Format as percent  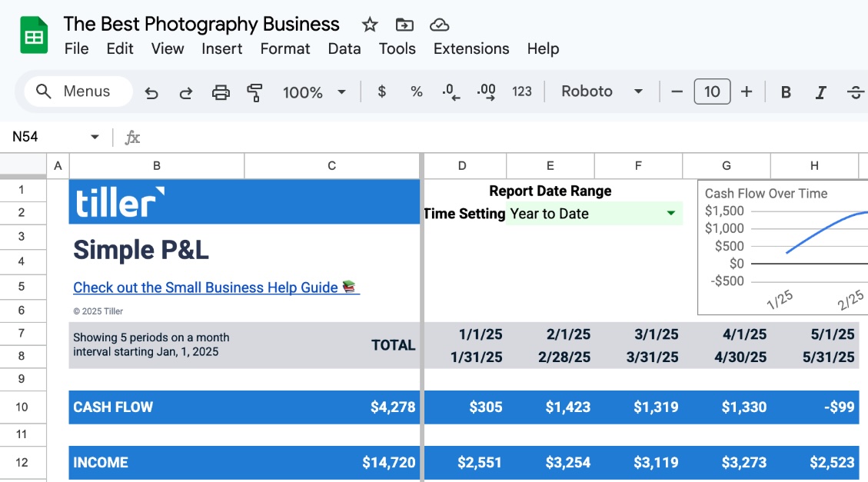pyautogui.click(x=416, y=91)
